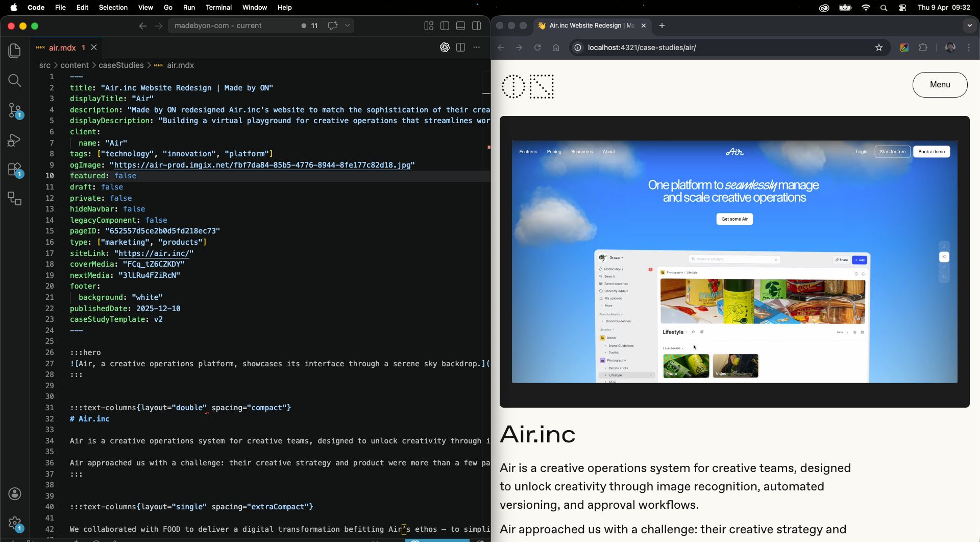Open the browser Extensions puzzle icon

pos(923,48)
